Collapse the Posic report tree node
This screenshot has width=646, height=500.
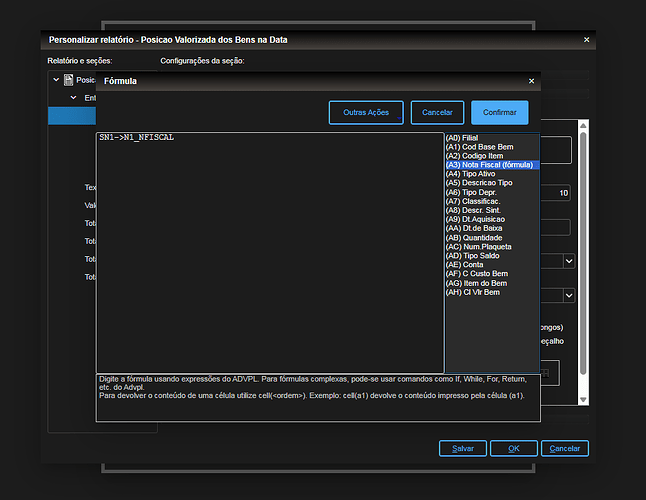56,79
